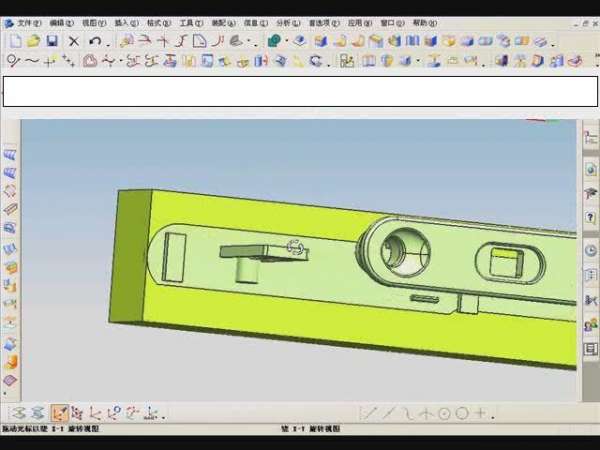Screen dimensions: 600x450
Task: Click the New file icon
Action: (x=14, y=41)
